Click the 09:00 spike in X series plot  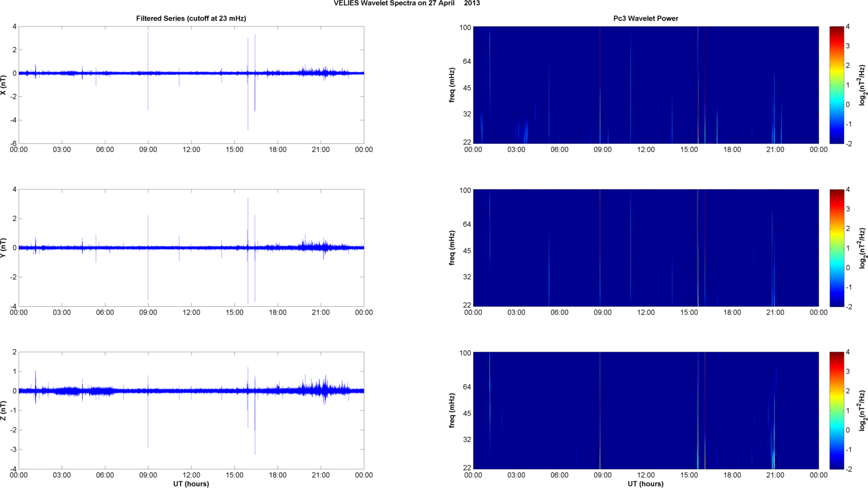[x=148, y=70]
